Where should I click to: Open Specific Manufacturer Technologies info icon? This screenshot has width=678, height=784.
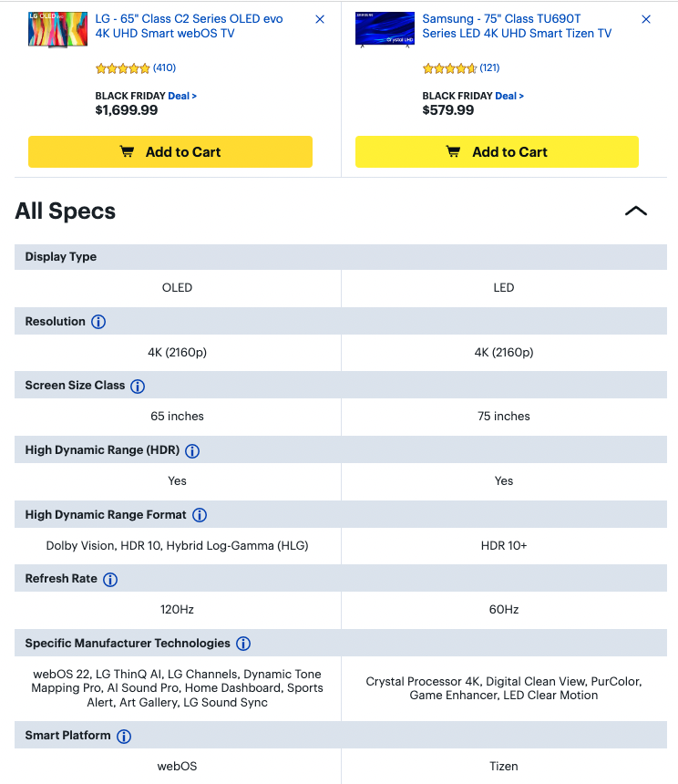243,644
